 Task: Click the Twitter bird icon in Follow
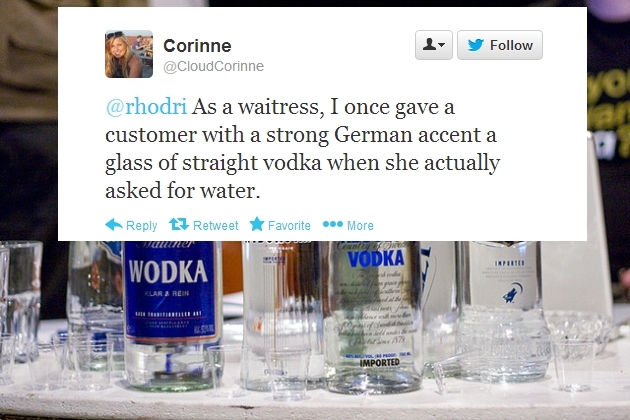pyautogui.click(x=476, y=45)
